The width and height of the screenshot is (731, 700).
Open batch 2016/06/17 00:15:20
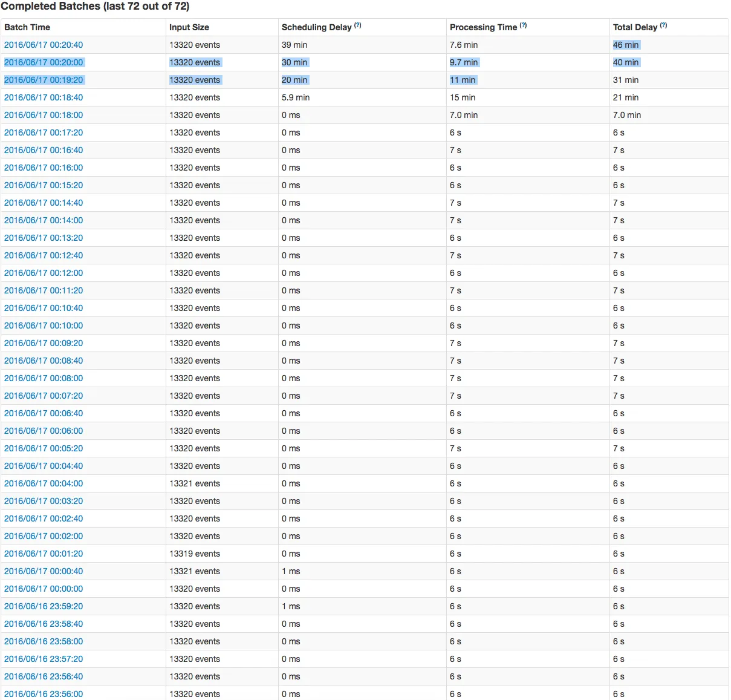click(44, 185)
